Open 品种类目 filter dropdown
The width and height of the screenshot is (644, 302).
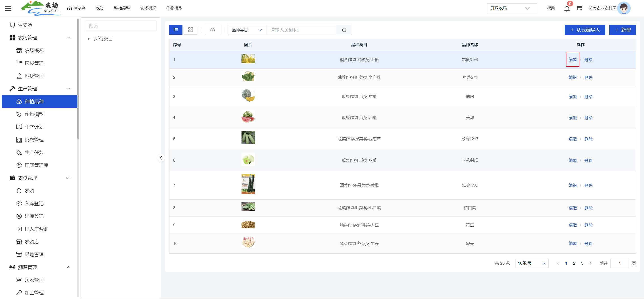(x=247, y=30)
